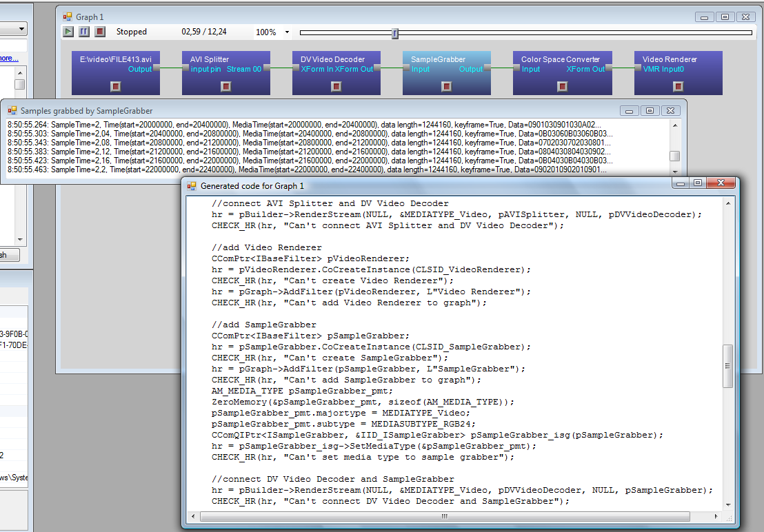This screenshot has height=532, width=764.
Task: Click horizontal scrollbar thumb in Generated code window
Action: (444, 516)
